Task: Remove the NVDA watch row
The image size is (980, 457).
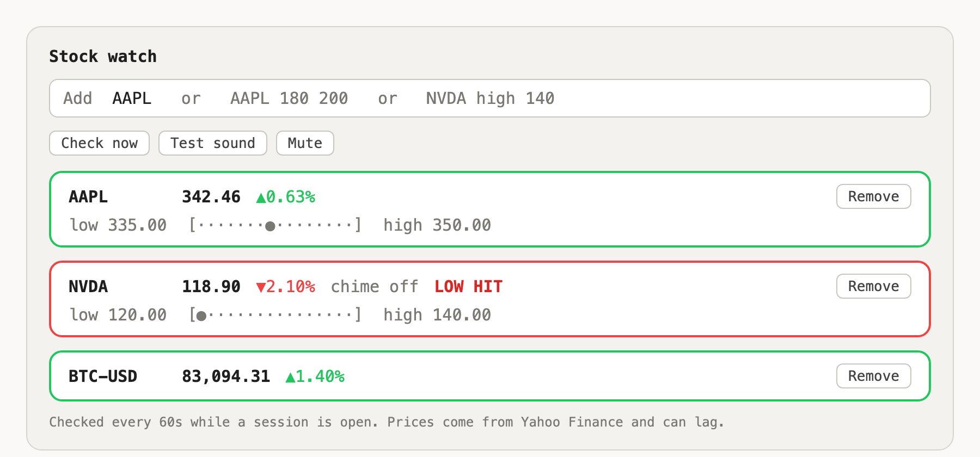Action: pyautogui.click(x=873, y=286)
